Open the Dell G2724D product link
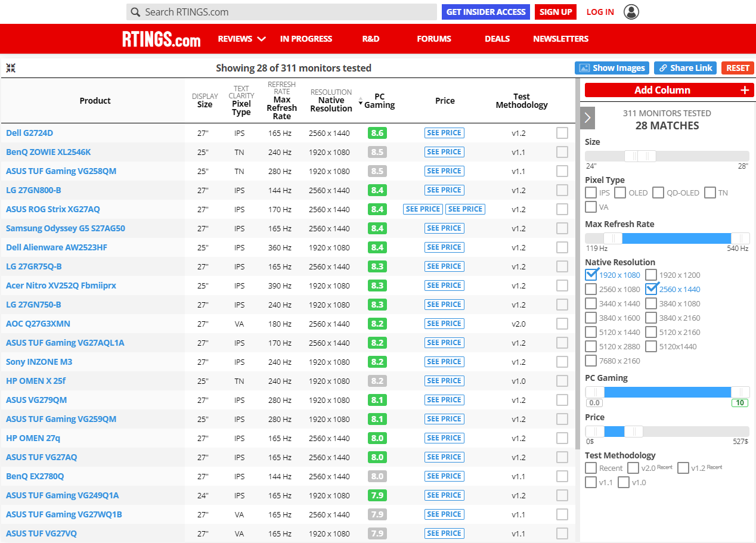Screen dimensions: 756x543 point(29,133)
